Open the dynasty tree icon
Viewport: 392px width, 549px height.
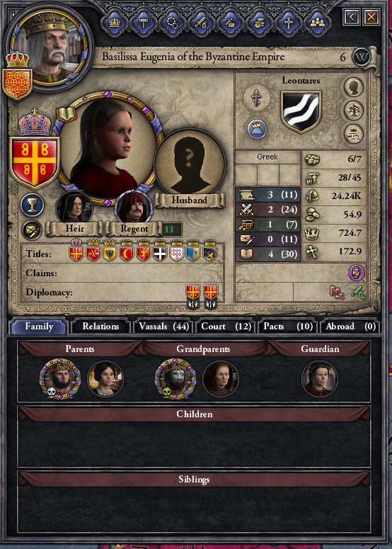354,111
